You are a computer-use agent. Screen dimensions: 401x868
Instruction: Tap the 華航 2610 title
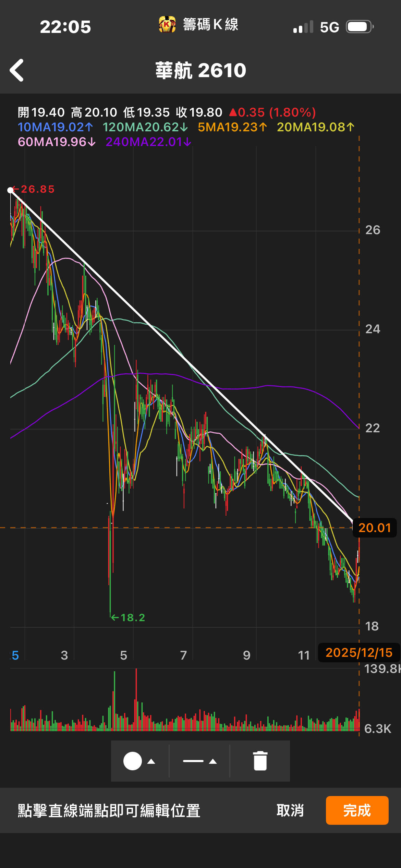click(x=201, y=71)
